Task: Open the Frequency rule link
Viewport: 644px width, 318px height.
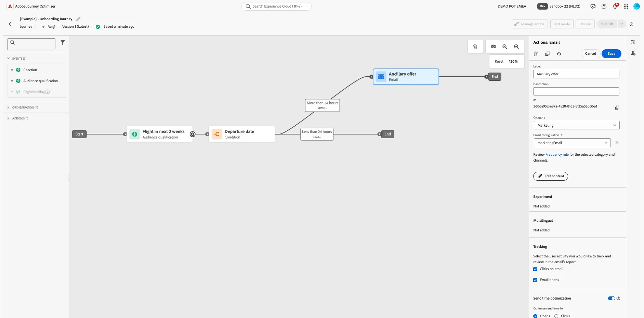Action: pos(557,154)
